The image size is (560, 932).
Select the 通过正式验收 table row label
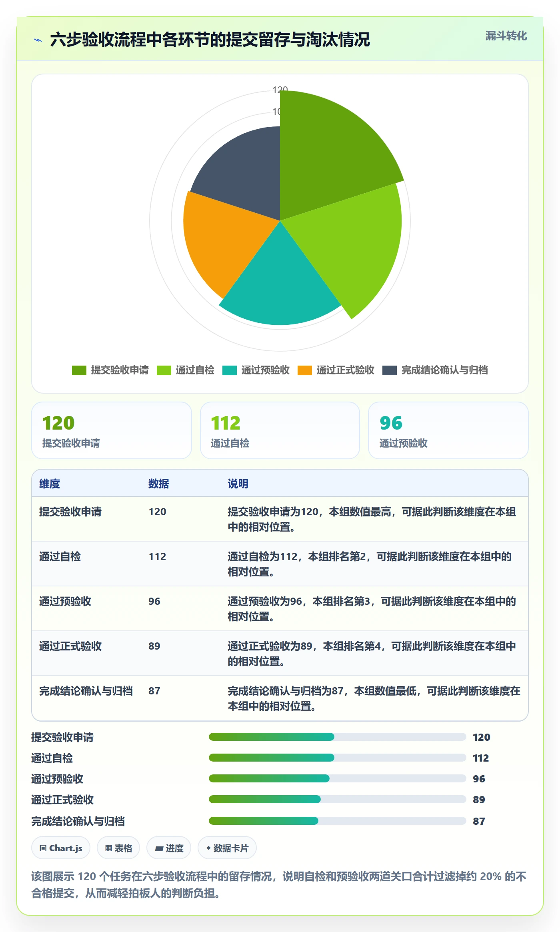tap(70, 646)
